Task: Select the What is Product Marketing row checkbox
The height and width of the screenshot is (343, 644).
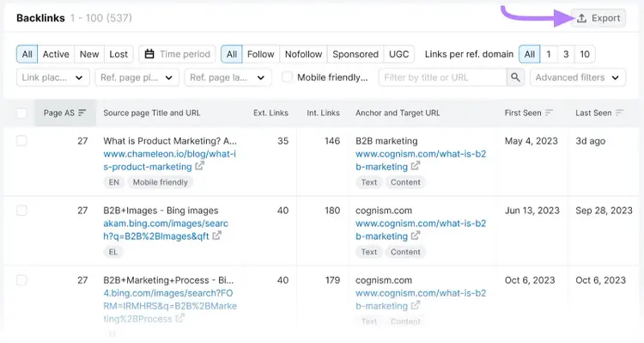Action: 21,141
